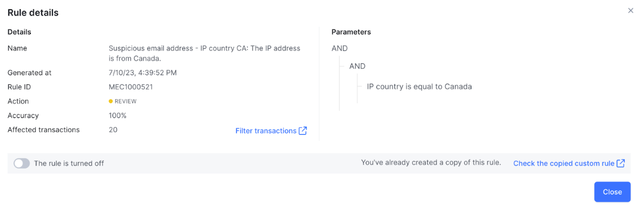Click the 'already created a copy' notice text
The image size is (644, 209).
pos(431,163)
